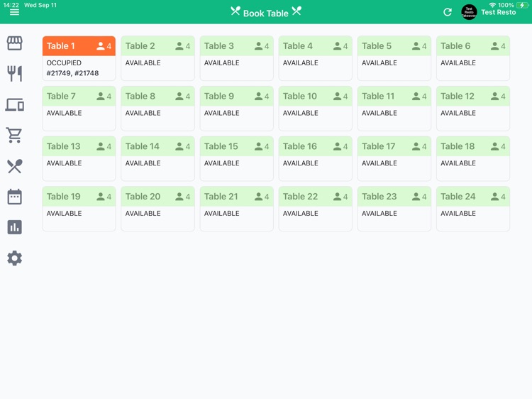
Task: Click the seat count icon on Table 22
Action: coord(337,197)
